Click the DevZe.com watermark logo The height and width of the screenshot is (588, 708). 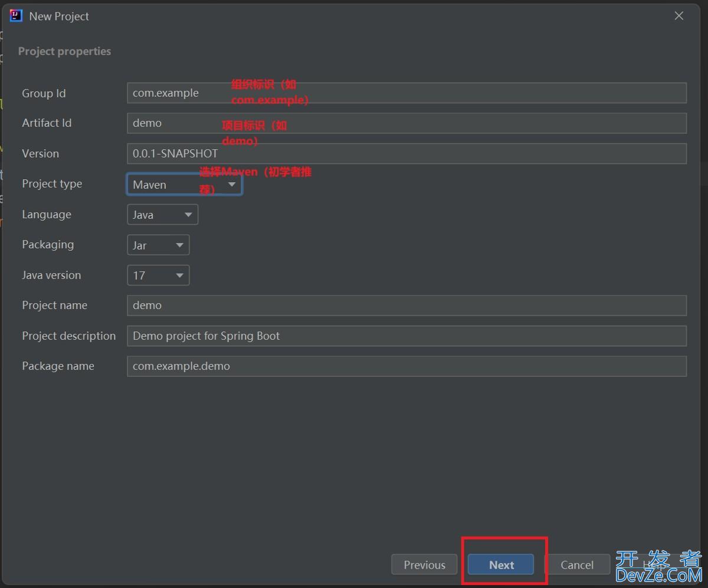point(658,566)
